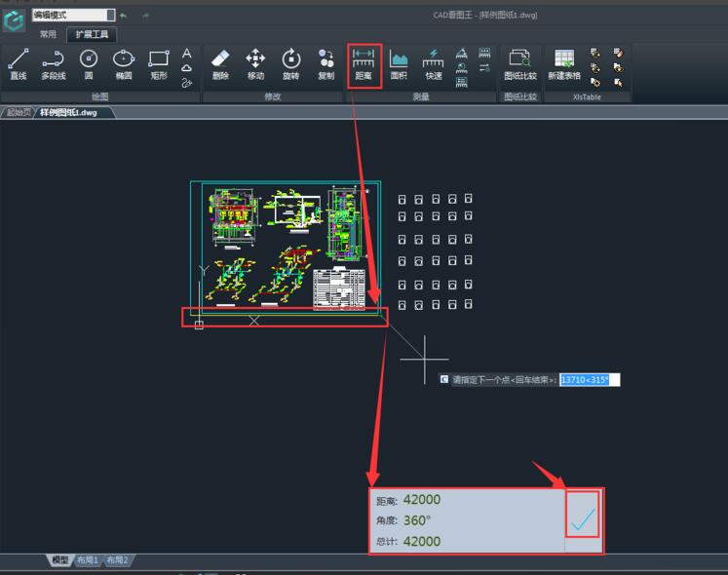The width and height of the screenshot is (728, 575).
Task: Switch to the 起始页 document tab
Action: tap(18, 112)
